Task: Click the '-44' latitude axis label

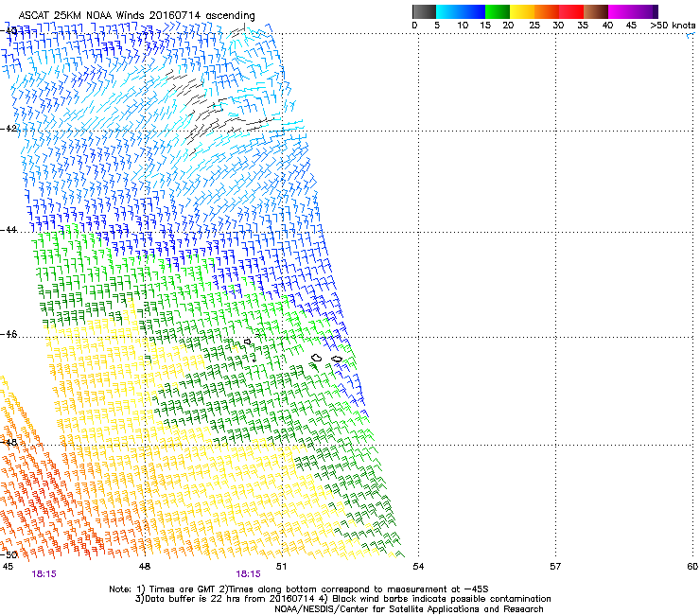Action: tap(9, 230)
